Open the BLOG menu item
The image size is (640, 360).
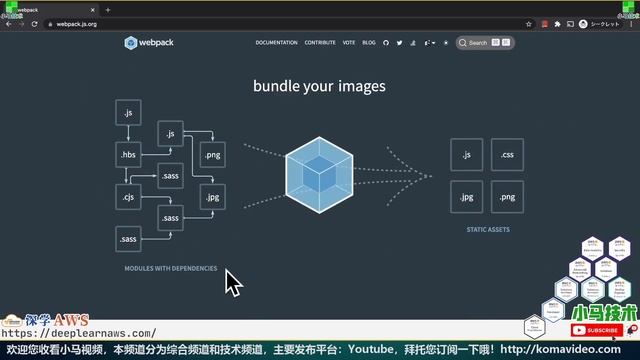pos(369,42)
